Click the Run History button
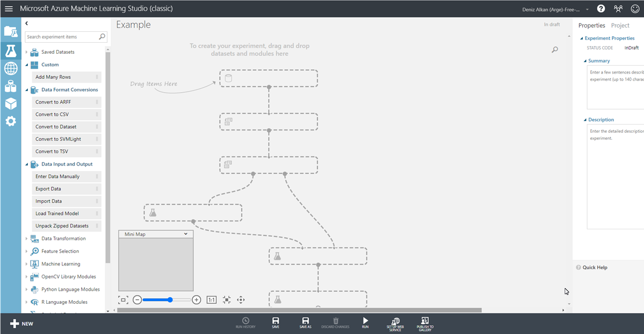 pos(245,323)
